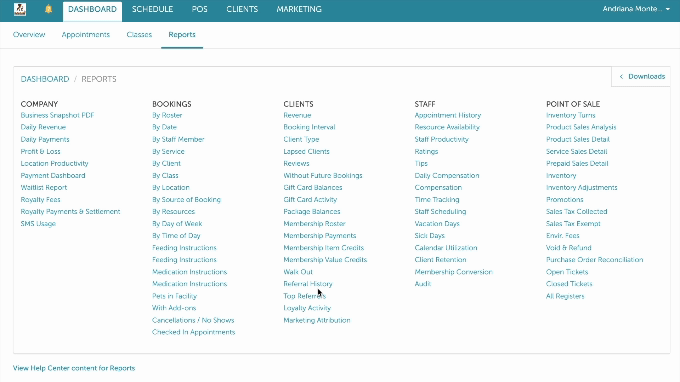Open By Day of Week report
This screenshot has height=382, width=680.
click(x=177, y=224)
